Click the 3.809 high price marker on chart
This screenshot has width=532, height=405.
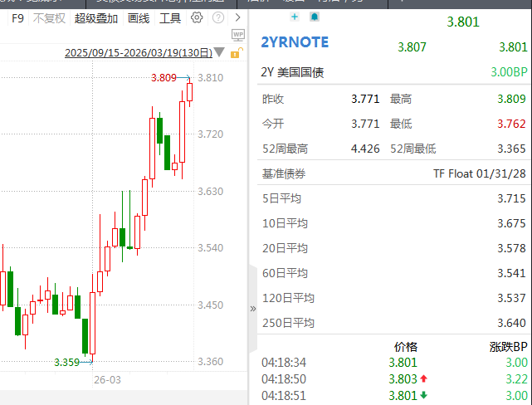coord(164,78)
